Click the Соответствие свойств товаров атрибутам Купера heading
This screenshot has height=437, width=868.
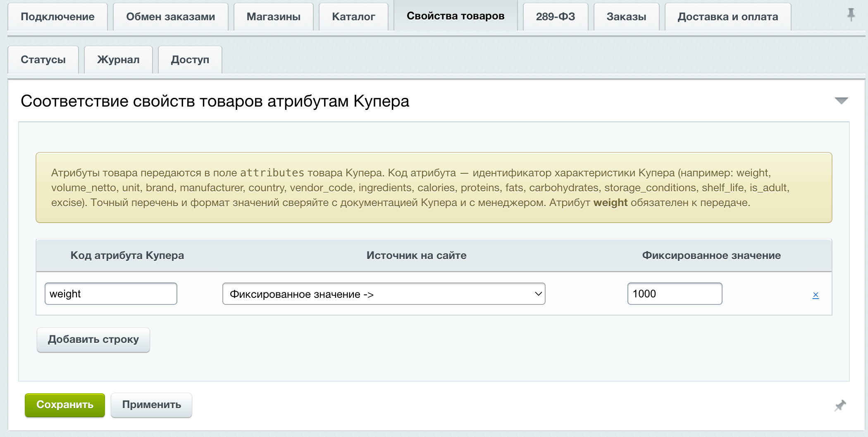click(x=215, y=101)
